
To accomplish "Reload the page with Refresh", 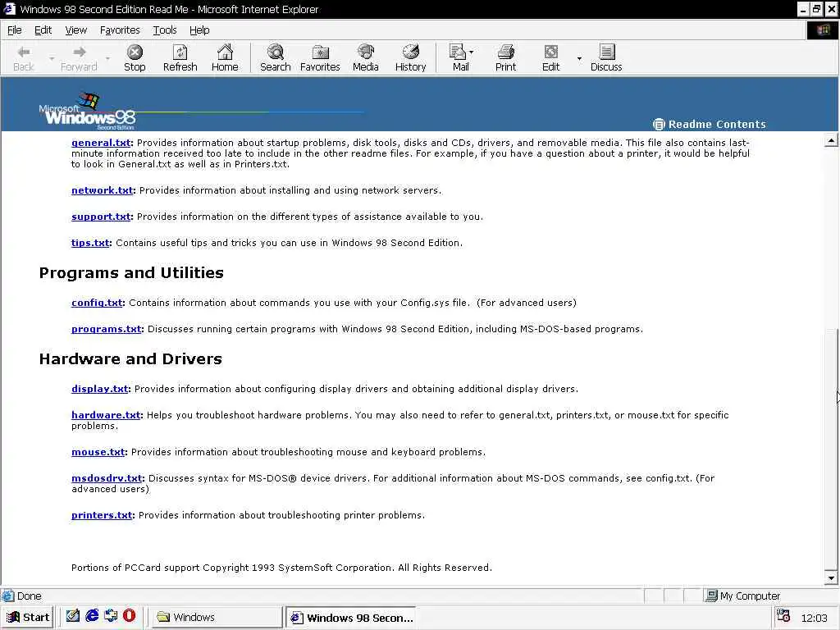I will coord(180,58).
